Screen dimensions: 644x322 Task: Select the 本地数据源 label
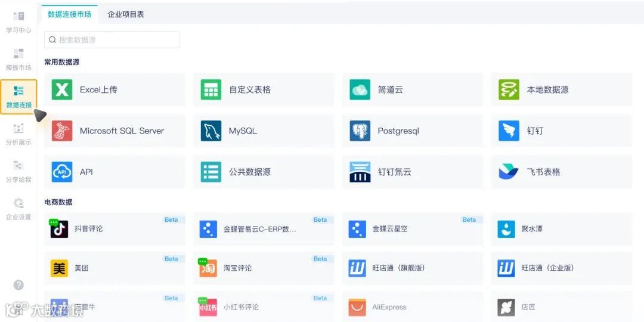pos(547,89)
